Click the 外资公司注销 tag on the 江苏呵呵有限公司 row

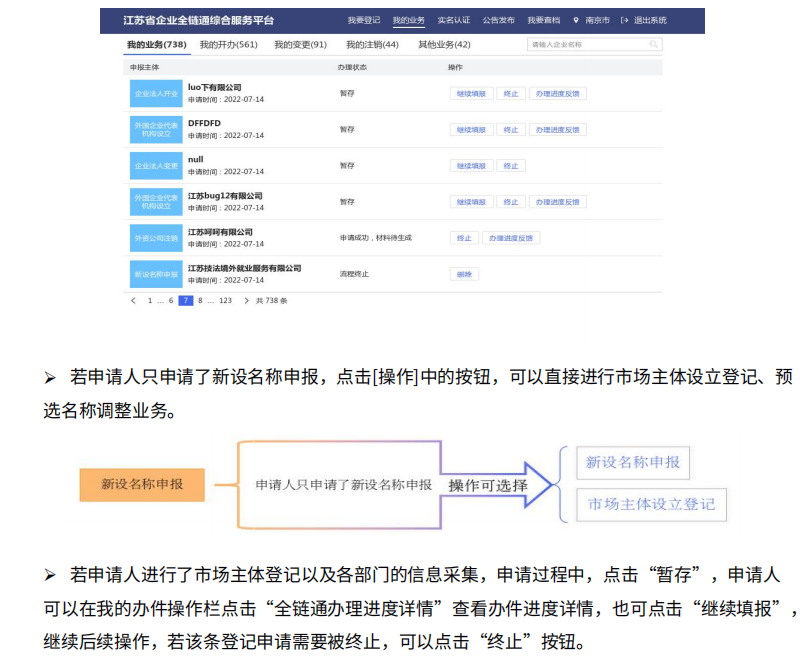156,238
